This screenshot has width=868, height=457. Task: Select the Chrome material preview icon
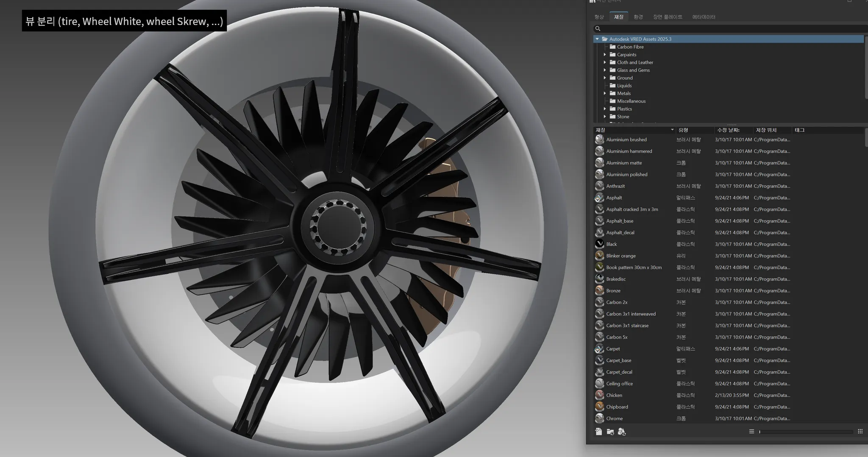coord(599,418)
